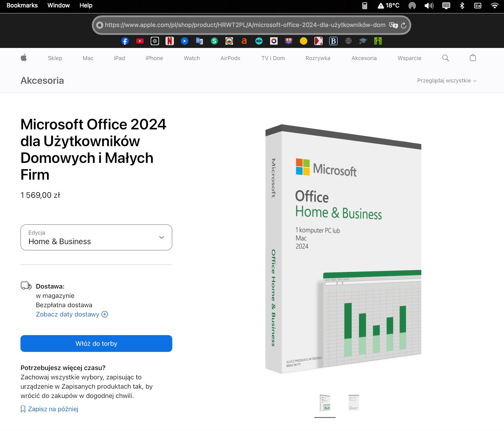Click the 'Bezpłatna dostawa' text
Screen dimensions: 504x431
pyautogui.click(x=64, y=305)
